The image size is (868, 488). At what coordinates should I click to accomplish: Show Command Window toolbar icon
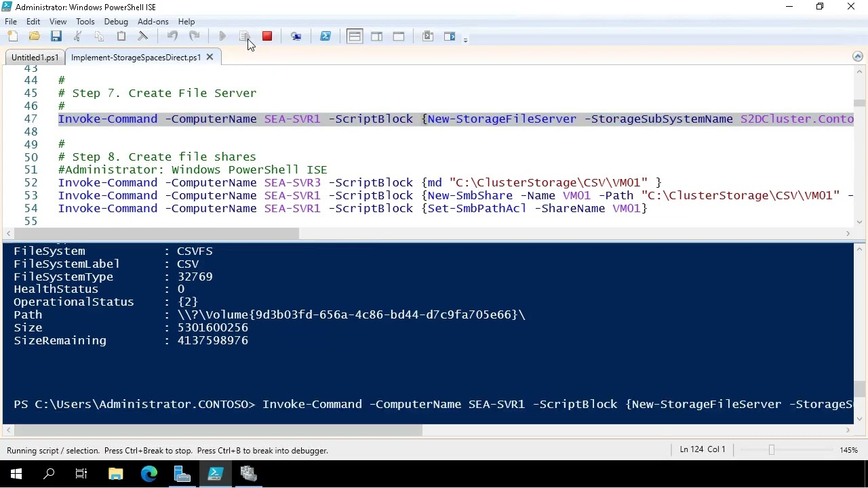click(x=428, y=37)
